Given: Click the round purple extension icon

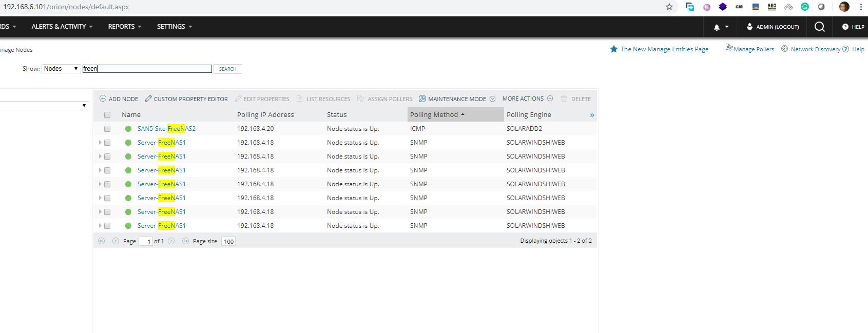Looking at the screenshot, I should coord(707,7).
